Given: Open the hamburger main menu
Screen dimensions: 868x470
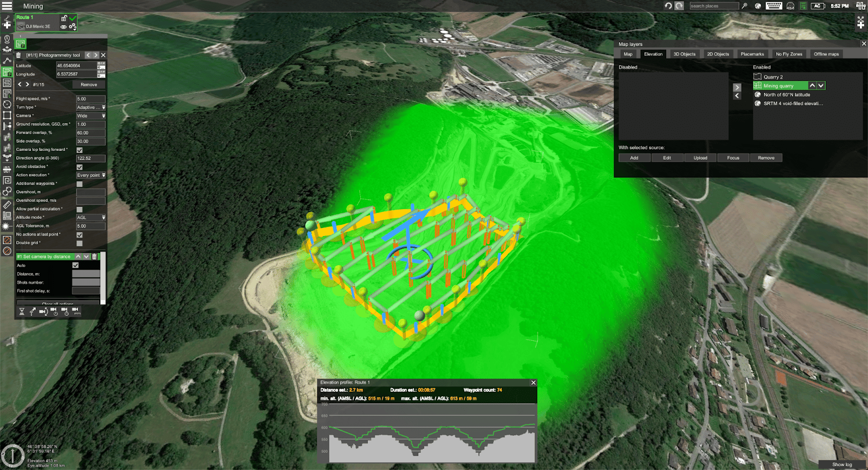Looking at the screenshot, I should pos(7,6).
